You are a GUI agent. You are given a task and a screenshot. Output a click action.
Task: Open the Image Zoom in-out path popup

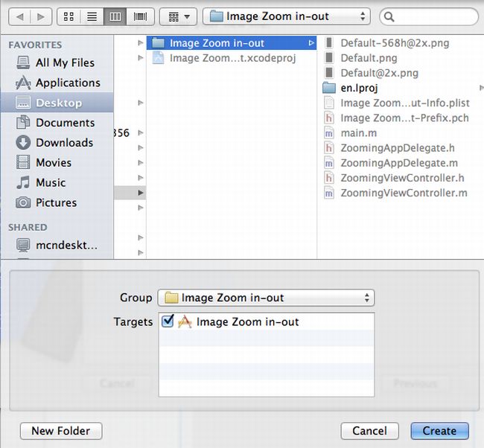(x=286, y=16)
